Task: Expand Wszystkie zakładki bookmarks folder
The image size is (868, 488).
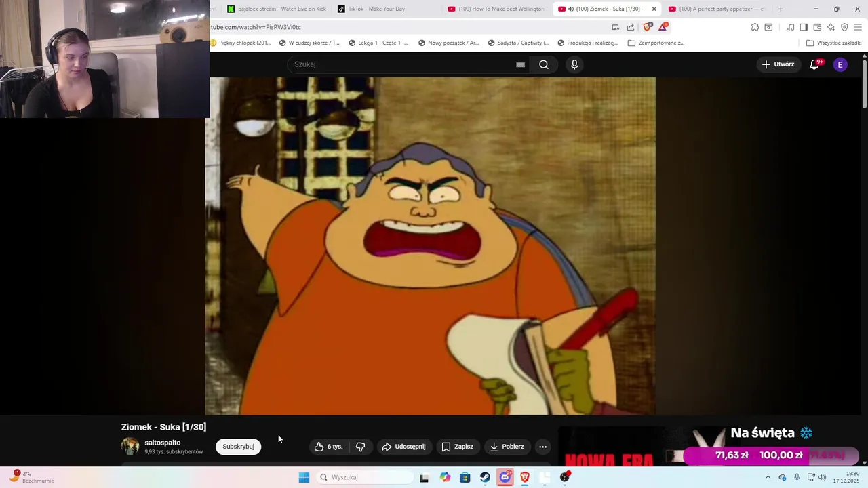Action: pos(833,43)
